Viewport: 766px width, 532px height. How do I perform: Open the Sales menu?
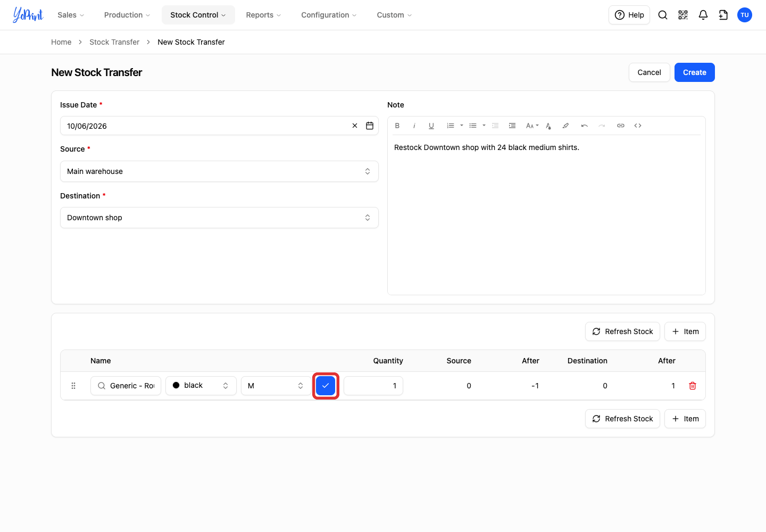point(71,15)
